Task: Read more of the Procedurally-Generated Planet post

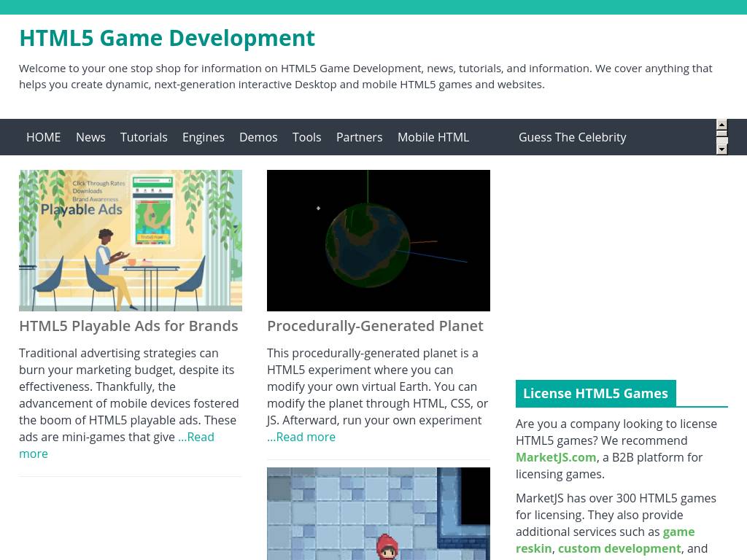Action: (x=301, y=437)
